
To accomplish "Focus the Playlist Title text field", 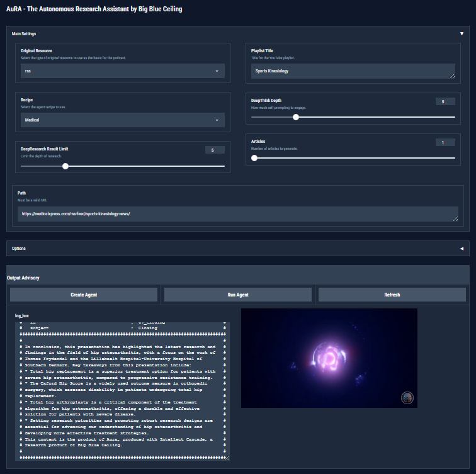I will (x=349, y=71).
